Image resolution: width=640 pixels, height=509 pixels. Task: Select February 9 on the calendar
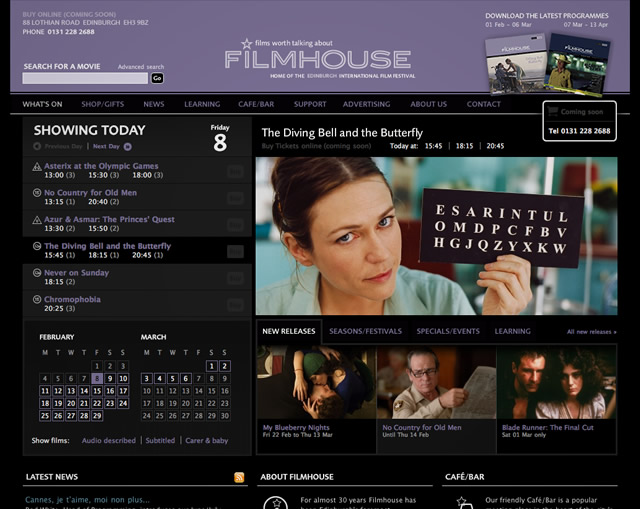110,378
